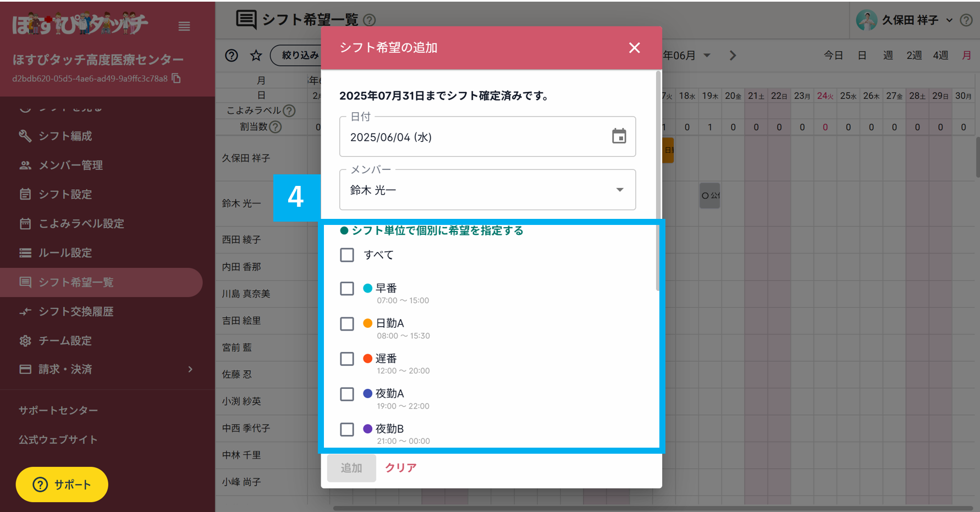
Task: Select the メンバー管理 people icon
Action: coord(25,165)
